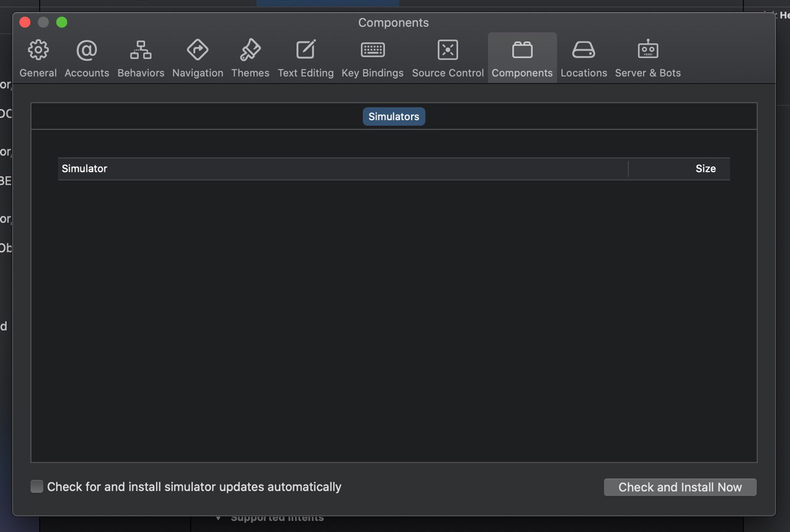
Task: Close the Components preferences window
Action: 25,23
